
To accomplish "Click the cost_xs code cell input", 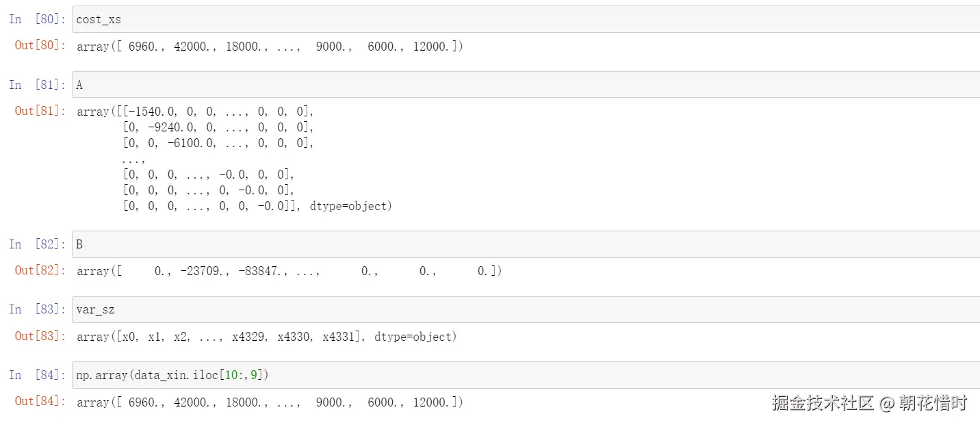I will click(520, 19).
